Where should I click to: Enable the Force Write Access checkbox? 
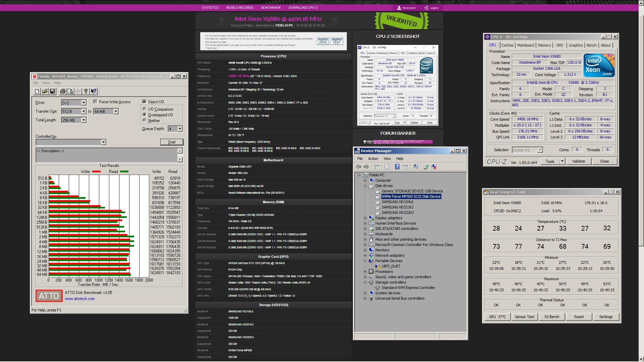pos(95,102)
